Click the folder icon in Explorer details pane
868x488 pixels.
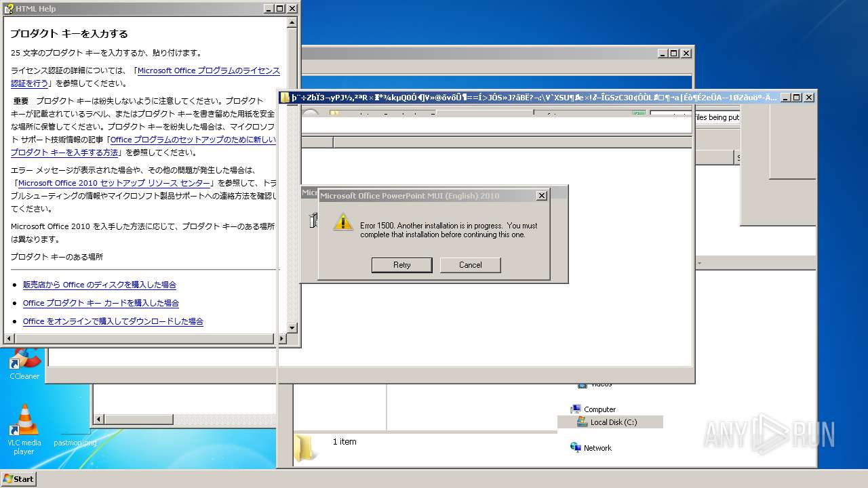point(304,447)
